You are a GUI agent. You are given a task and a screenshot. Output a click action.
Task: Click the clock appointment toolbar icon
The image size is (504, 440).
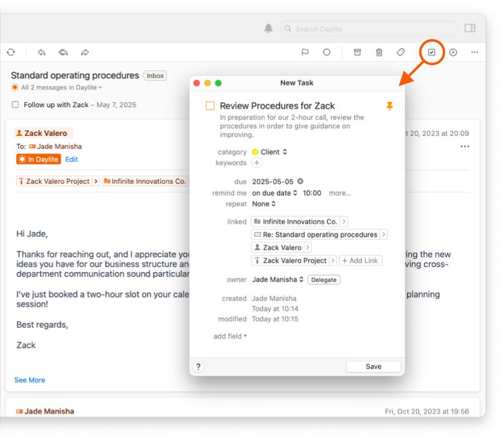pyautogui.click(x=453, y=52)
